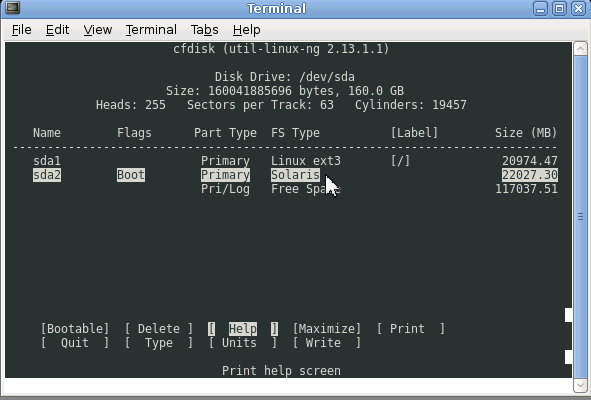This screenshot has height=400, width=591.
Task: Open the File menu
Action: click(x=21, y=30)
